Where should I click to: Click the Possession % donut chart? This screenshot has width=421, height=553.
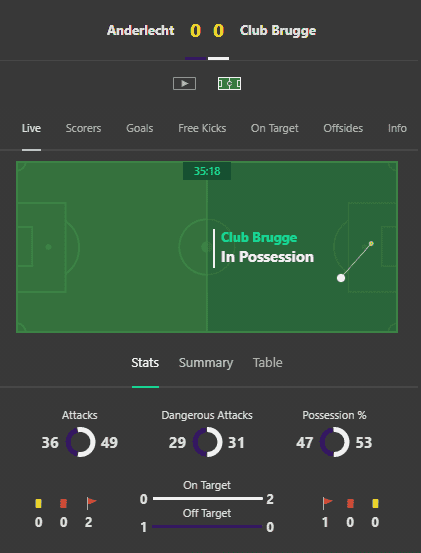coord(334,442)
